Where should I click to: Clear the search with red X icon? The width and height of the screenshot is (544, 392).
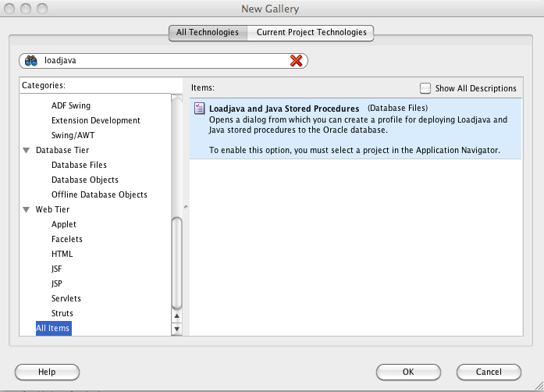[x=296, y=61]
